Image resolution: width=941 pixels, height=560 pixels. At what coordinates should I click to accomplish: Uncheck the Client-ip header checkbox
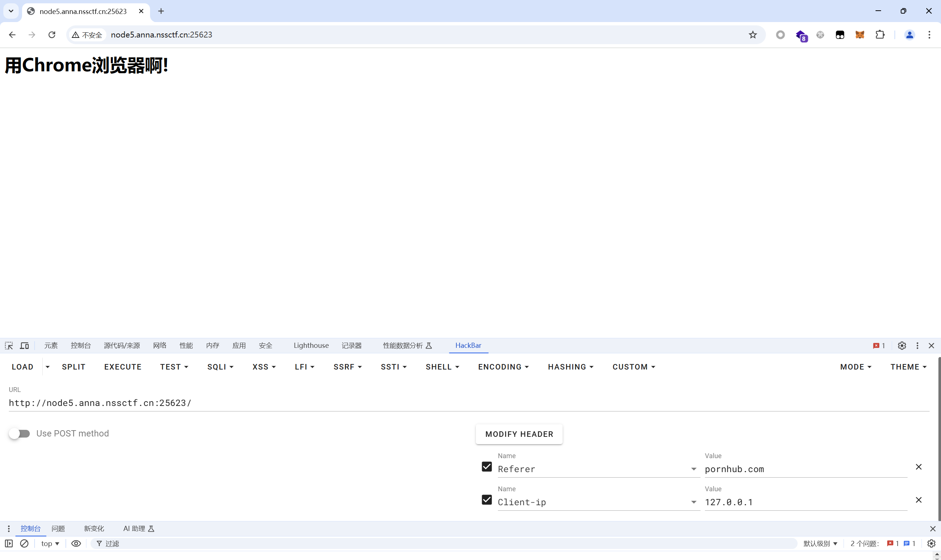(x=487, y=500)
